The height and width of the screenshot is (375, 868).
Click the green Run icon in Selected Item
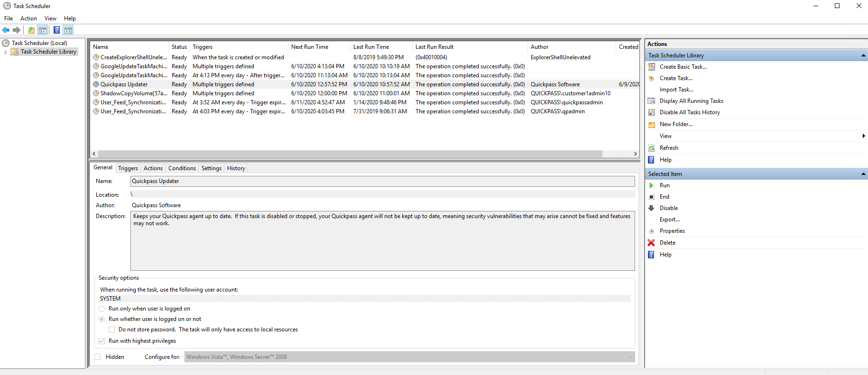click(x=651, y=185)
